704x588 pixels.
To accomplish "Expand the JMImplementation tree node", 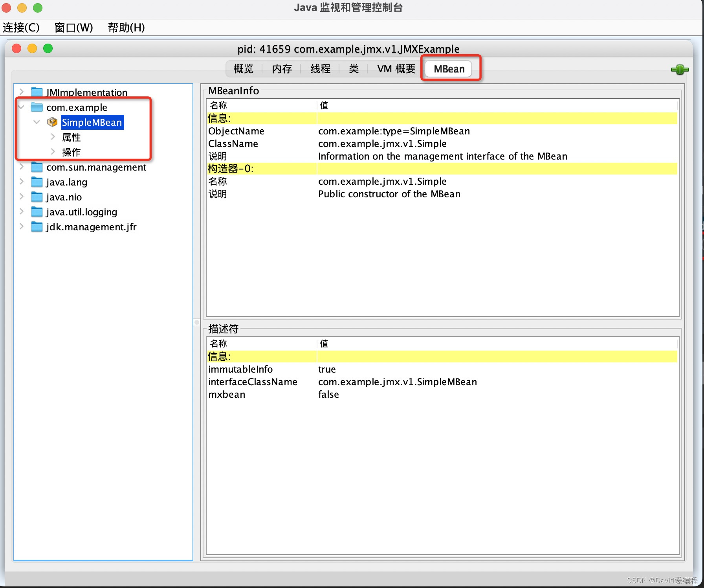I will tap(22, 92).
